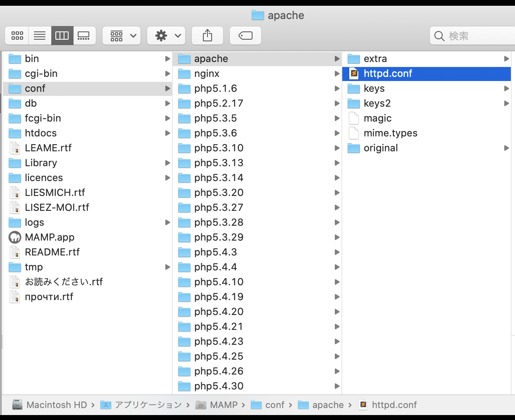Expand the keys folder arrow
The image size is (515, 420).
pos(506,88)
